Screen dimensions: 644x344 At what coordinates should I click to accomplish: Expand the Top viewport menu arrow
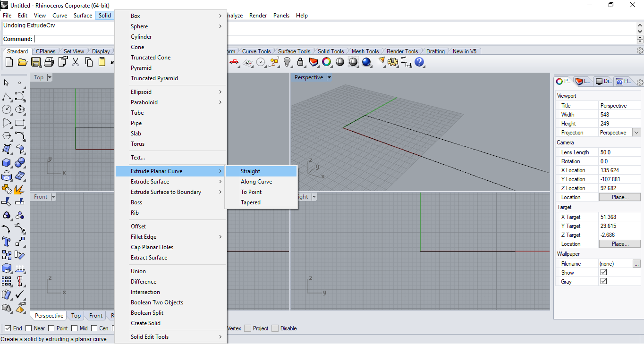(50, 77)
